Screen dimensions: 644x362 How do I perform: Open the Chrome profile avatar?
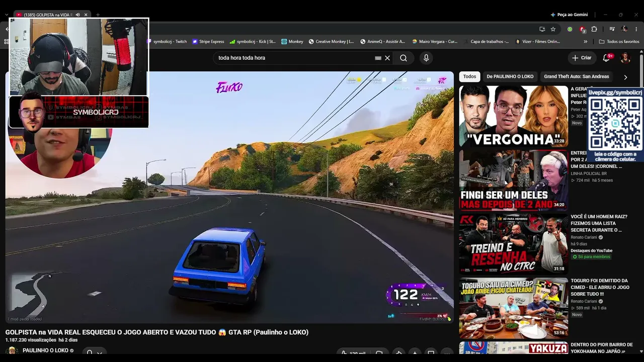624,29
